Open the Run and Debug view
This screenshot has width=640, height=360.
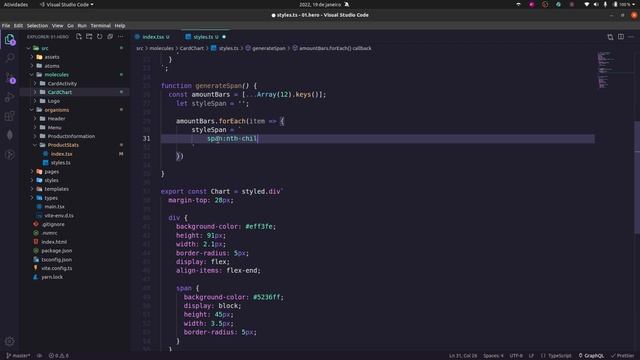pyautogui.click(x=10, y=97)
